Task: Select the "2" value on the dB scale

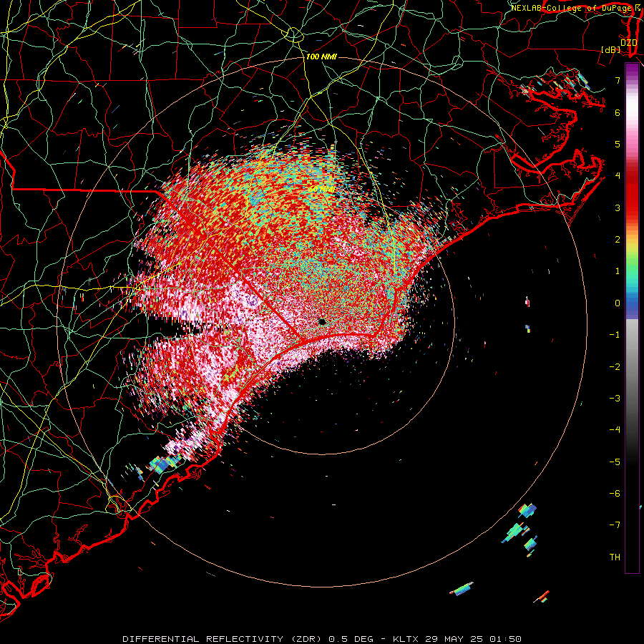Action: point(618,240)
